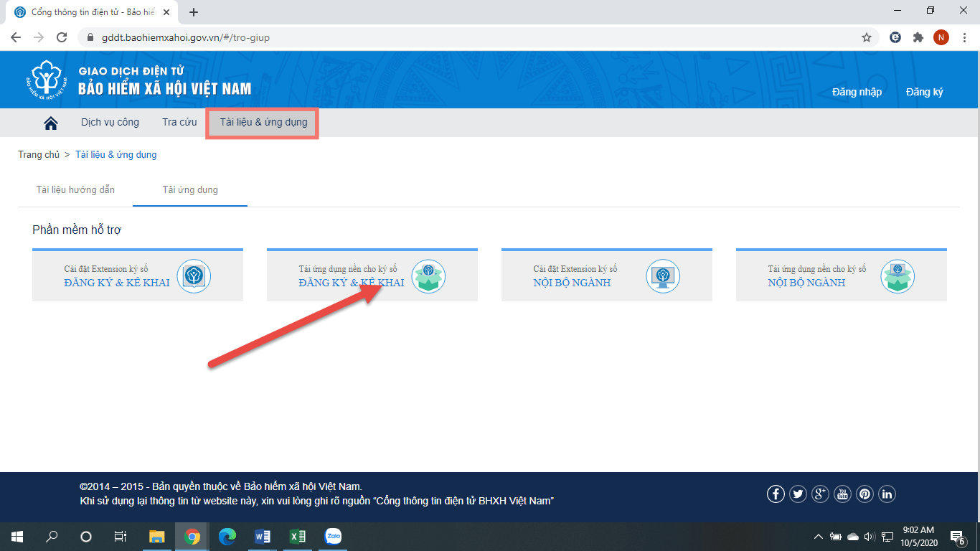Open the Chrome profile menu
Image resolution: width=980 pixels, height=551 pixels.
[941, 37]
